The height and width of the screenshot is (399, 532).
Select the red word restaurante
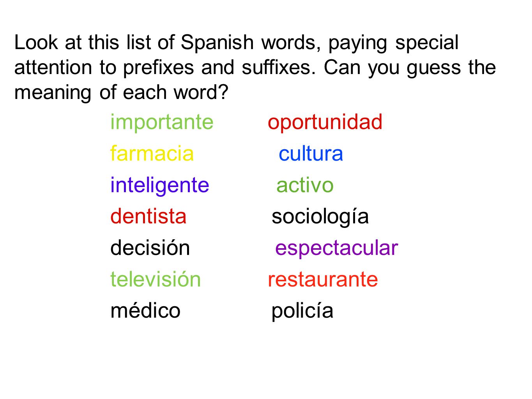[323, 280]
